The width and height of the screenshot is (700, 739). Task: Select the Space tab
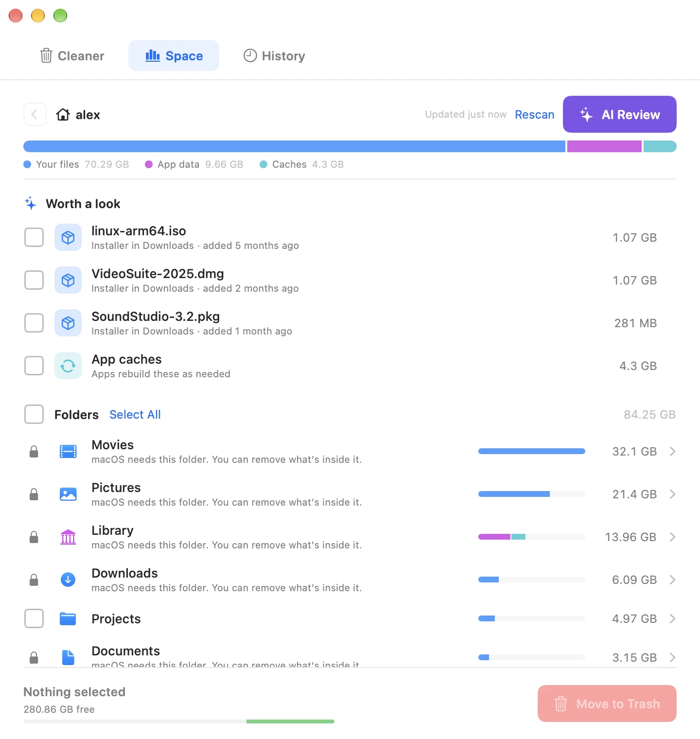coord(174,56)
